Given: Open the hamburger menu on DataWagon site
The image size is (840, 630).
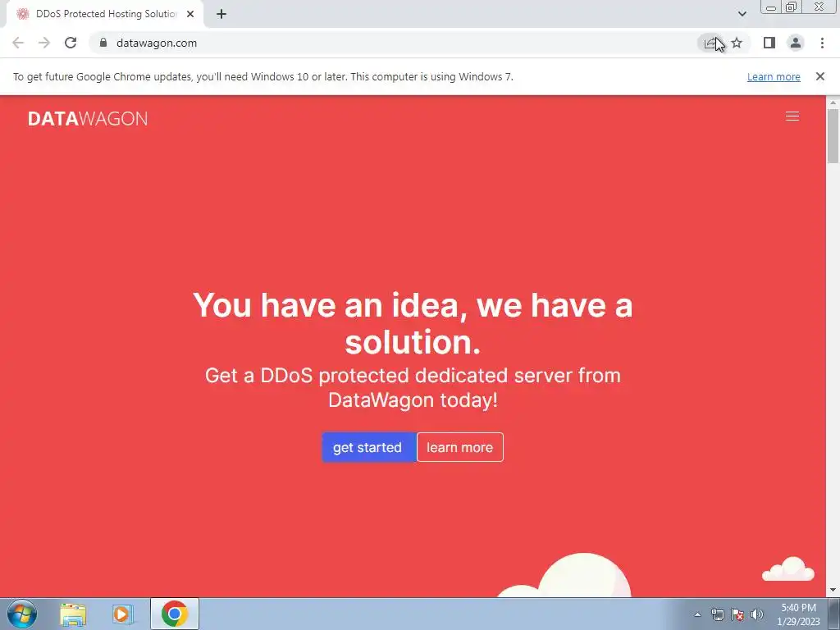Looking at the screenshot, I should (x=792, y=116).
